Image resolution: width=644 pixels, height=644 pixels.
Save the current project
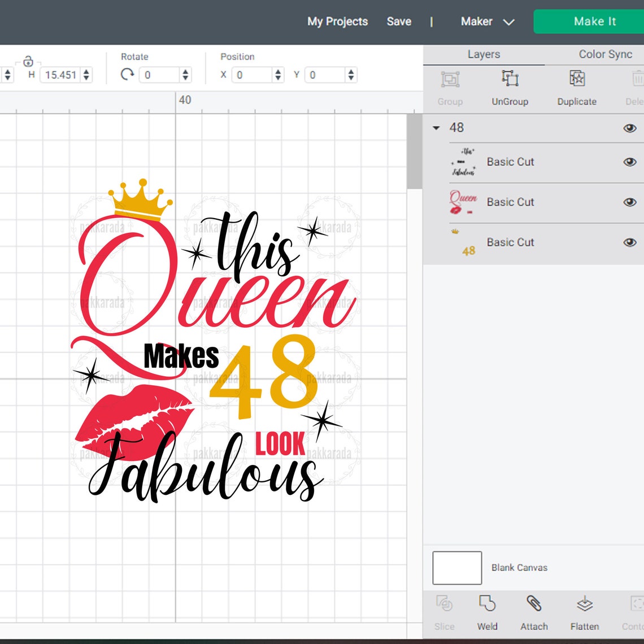(x=399, y=21)
